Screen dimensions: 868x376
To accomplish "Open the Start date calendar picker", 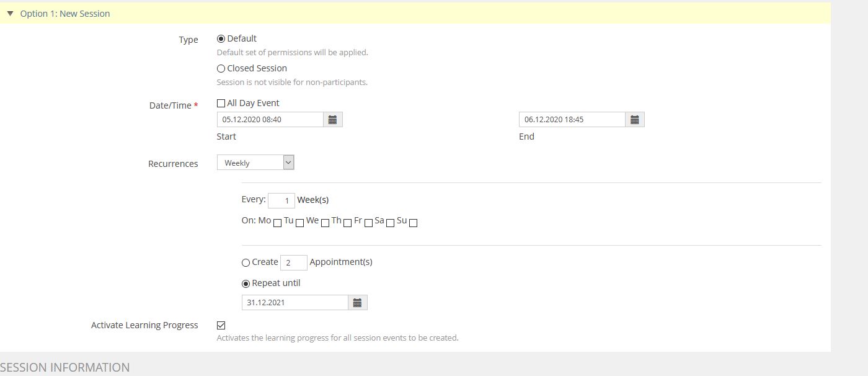I will tap(332, 120).
